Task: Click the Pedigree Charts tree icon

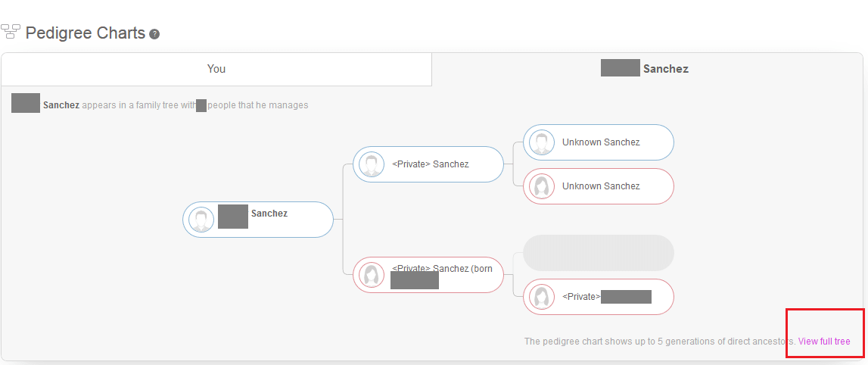Action: (11, 32)
